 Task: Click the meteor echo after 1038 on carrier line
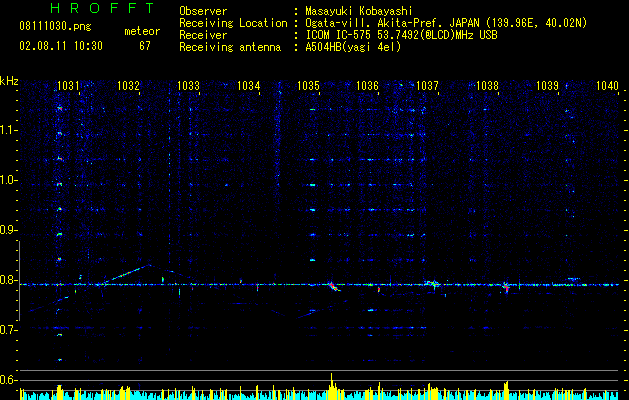[x=506, y=287]
